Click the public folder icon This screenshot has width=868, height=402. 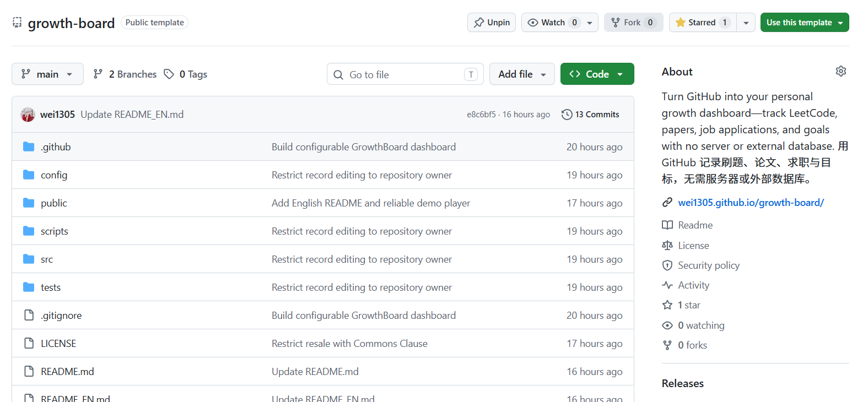pos(29,203)
